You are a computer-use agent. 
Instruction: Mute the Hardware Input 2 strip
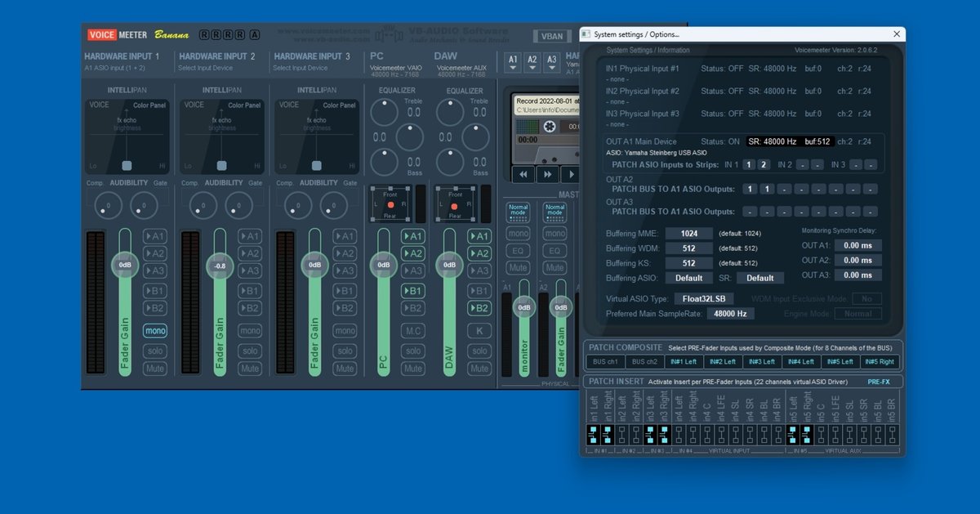pyautogui.click(x=250, y=369)
